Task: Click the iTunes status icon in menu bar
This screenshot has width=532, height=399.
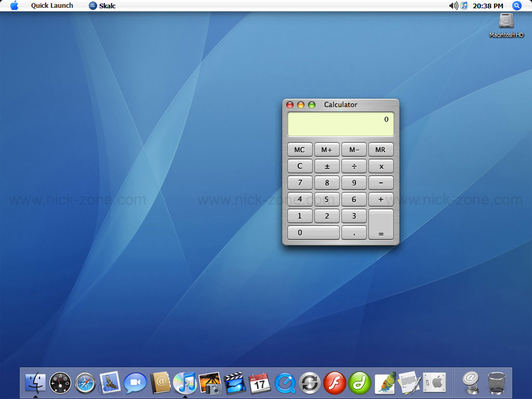Action: click(464, 5)
